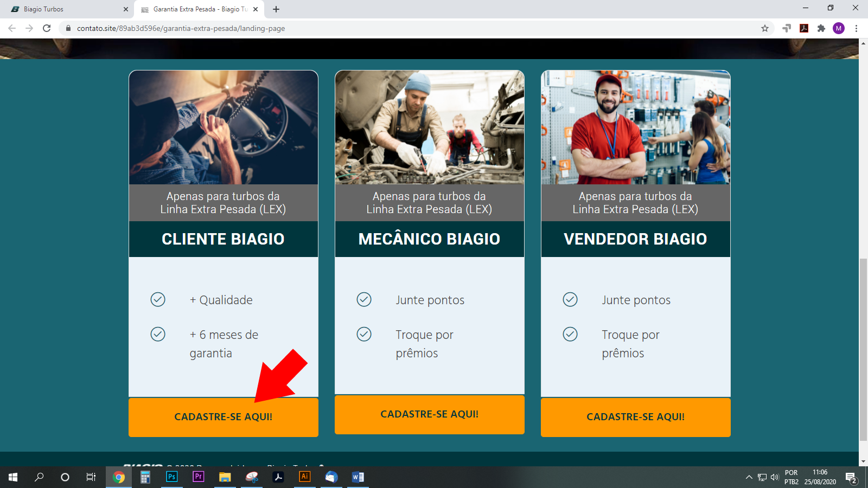868x488 pixels.
Task: Click checkmark beside Troque por prêmios in Vendedor card
Action: coord(570,334)
